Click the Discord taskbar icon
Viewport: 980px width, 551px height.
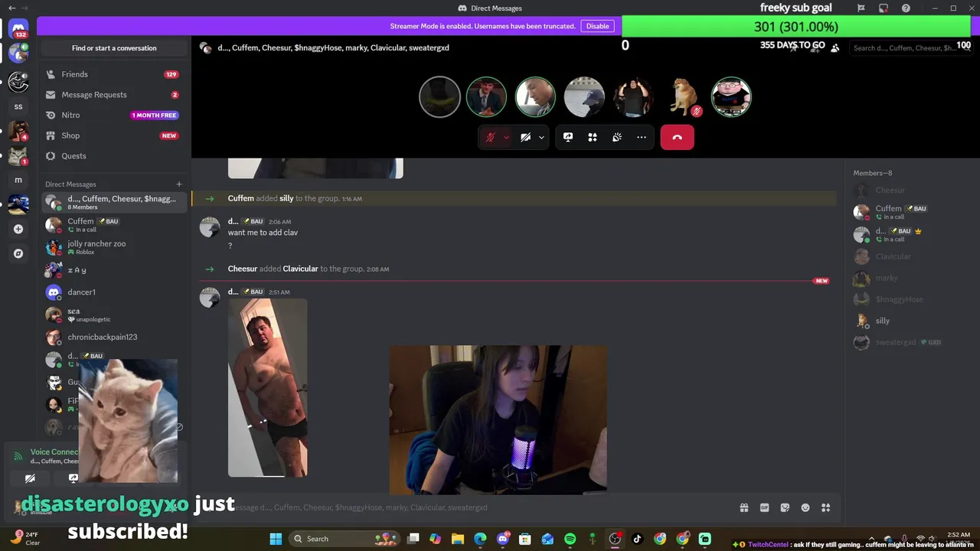[x=503, y=539]
